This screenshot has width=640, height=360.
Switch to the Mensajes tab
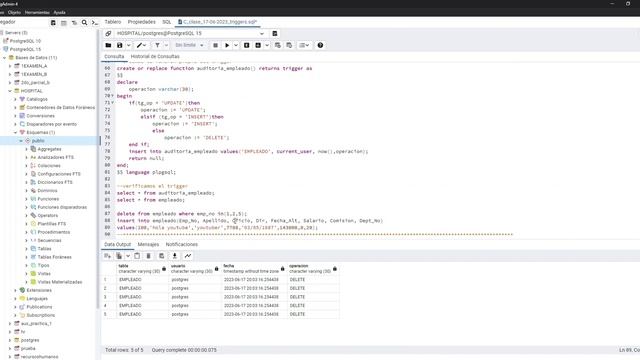coord(148,244)
